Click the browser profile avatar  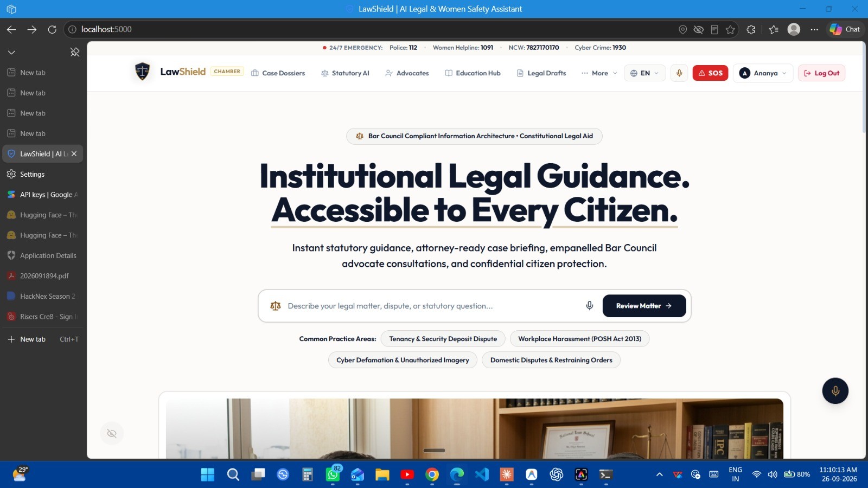(x=794, y=29)
